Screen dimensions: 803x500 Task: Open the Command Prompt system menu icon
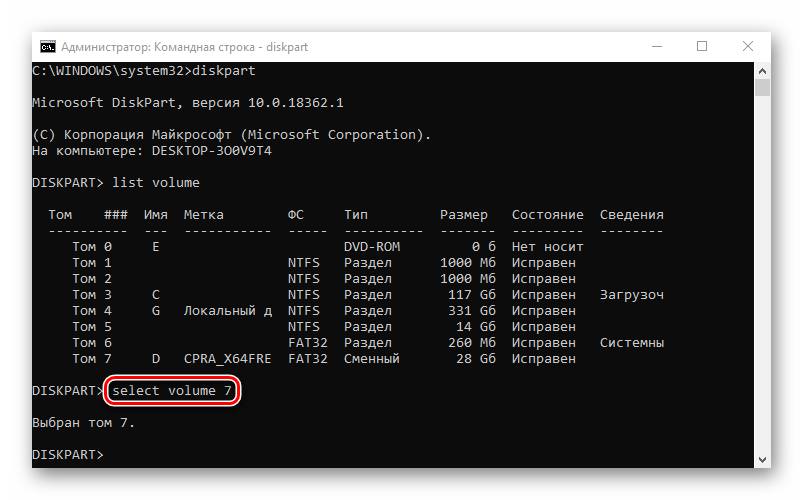click(x=47, y=46)
